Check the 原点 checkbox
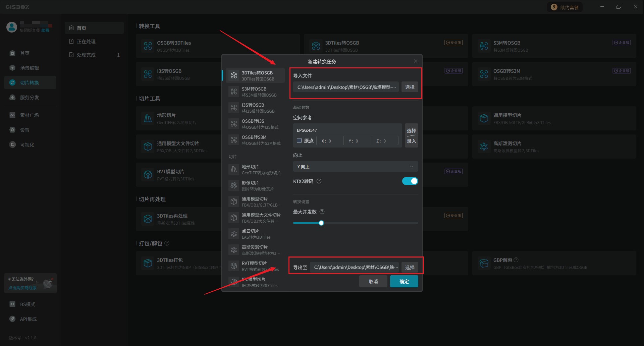Screen dimensions: 644x346 [x=299, y=141]
